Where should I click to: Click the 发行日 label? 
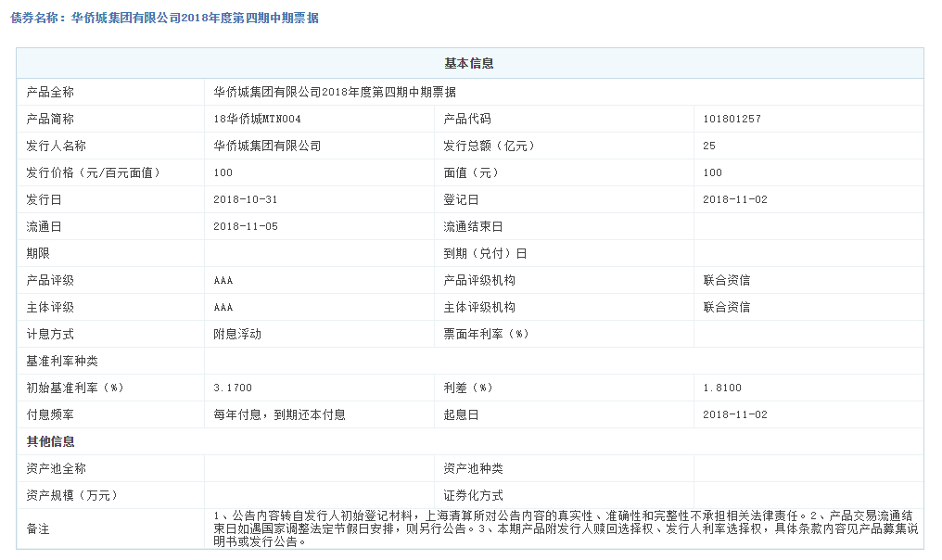(44, 200)
